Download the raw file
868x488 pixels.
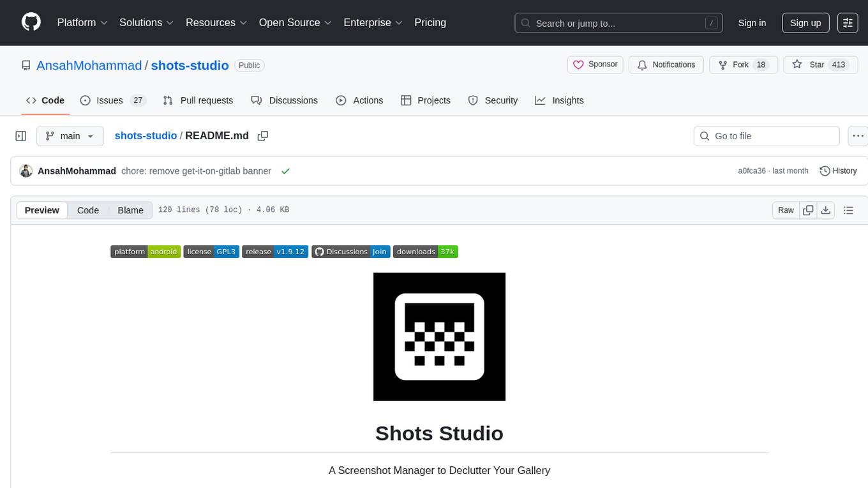826,210
